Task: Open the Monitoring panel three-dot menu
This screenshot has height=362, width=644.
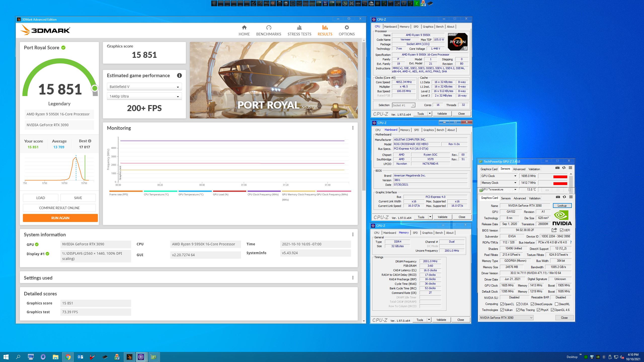Action: 353,128
